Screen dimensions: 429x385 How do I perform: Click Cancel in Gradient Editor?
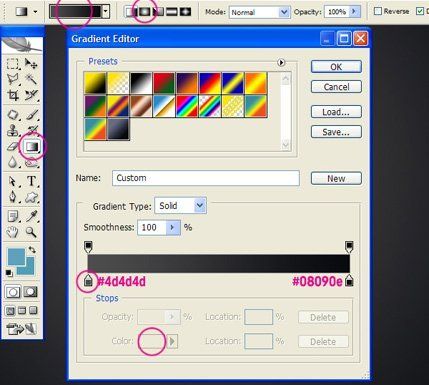[x=336, y=87]
